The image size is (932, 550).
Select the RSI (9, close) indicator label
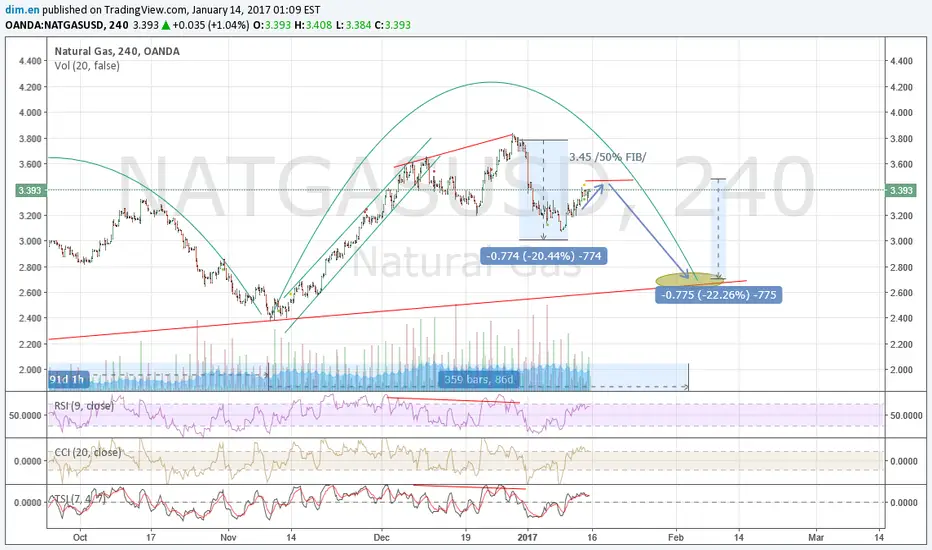83,406
